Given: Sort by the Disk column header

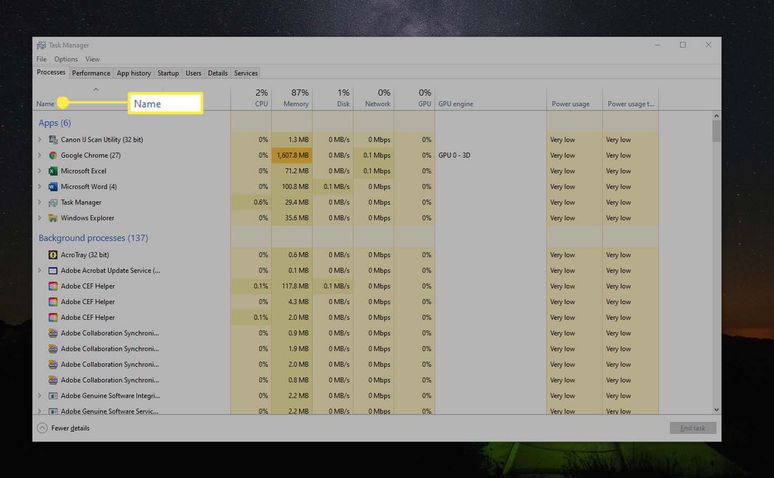Looking at the screenshot, I should pos(333,98).
